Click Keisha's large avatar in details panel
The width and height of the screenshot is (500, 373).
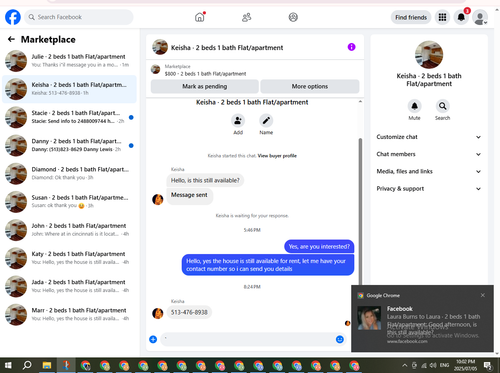[x=429, y=55]
